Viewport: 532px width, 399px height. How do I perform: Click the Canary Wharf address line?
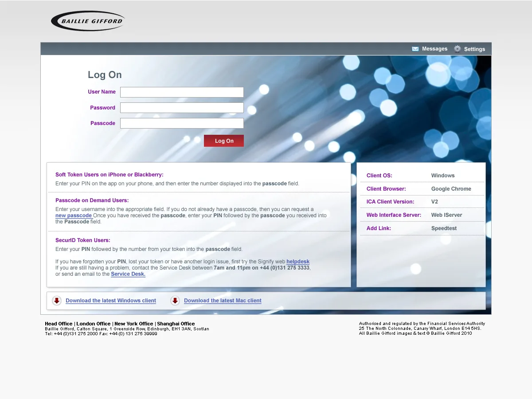(420, 329)
